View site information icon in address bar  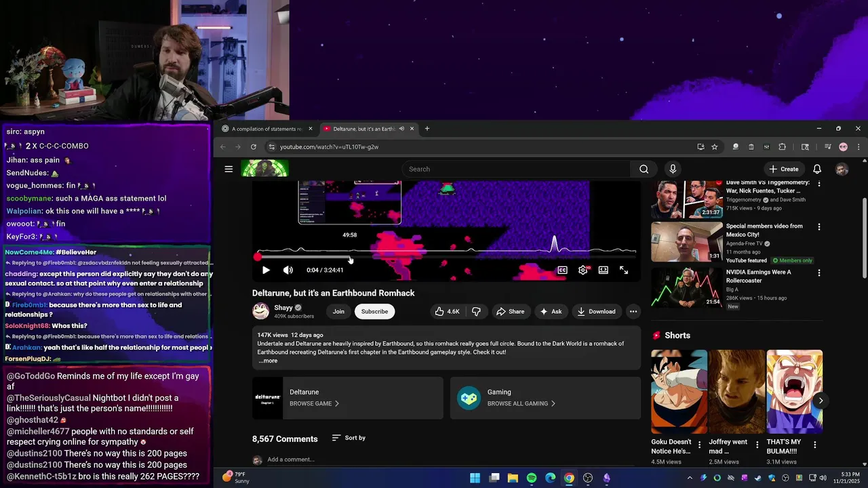tap(271, 146)
